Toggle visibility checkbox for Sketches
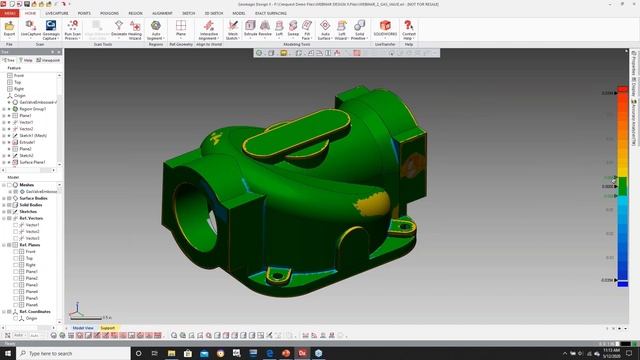The height and width of the screenshot is (360, 640). point(9,211)
